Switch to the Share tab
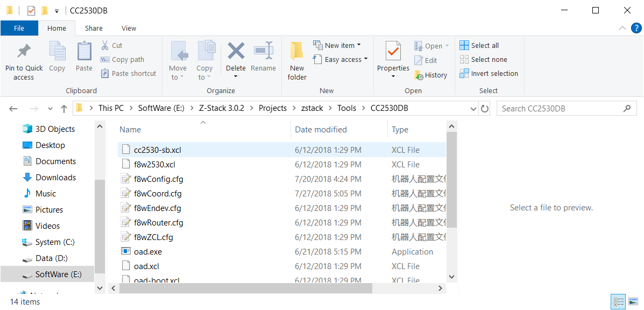This screenshot has width=644, height=310. (94, 29)
